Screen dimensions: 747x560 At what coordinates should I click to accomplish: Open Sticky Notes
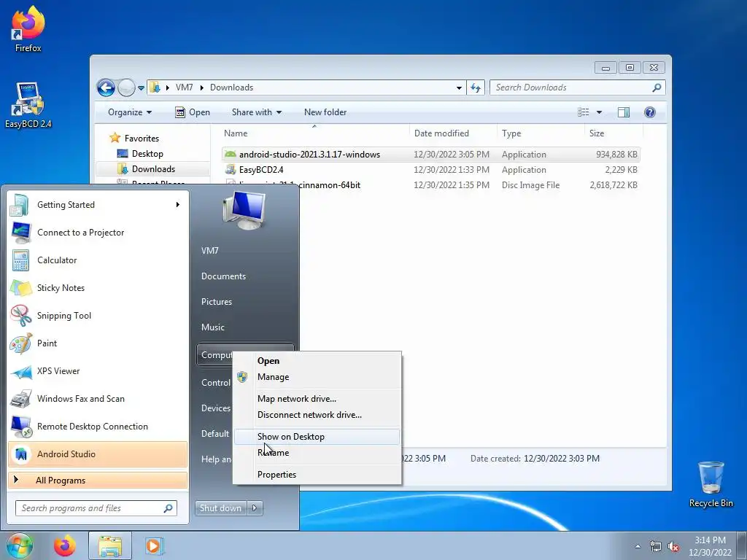[98, 287]
